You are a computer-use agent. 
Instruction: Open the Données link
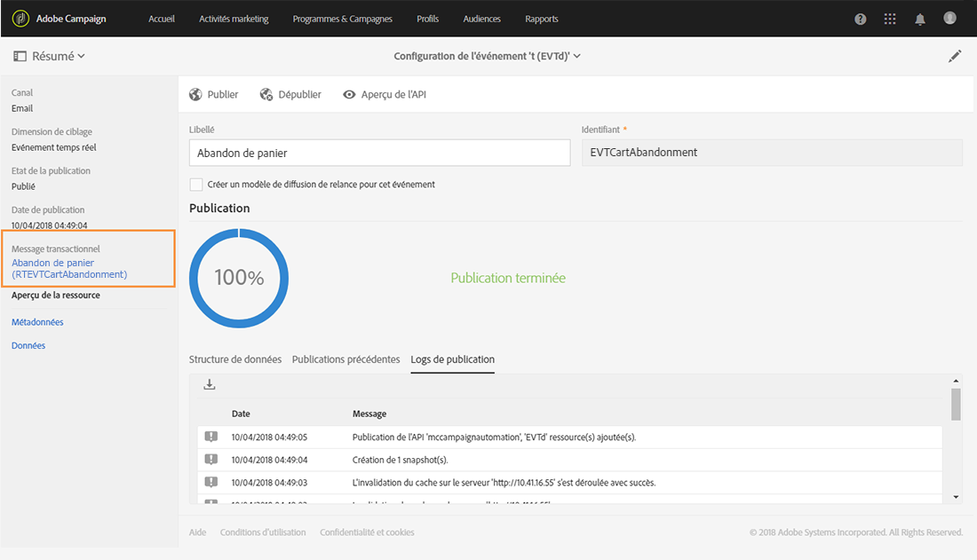pyautogui.click(x=28, y=345)
